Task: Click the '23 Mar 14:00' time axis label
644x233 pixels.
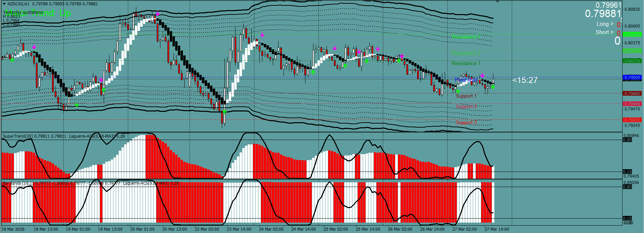Action: pos(239,229)
